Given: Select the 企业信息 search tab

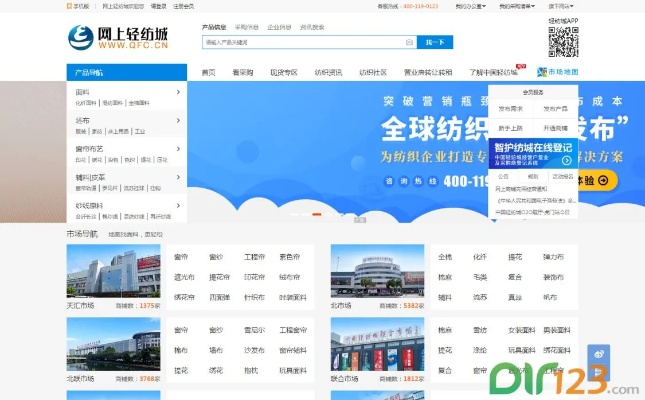Looking at the screenshot, I should pyautogui.click(x=279, y=27).
